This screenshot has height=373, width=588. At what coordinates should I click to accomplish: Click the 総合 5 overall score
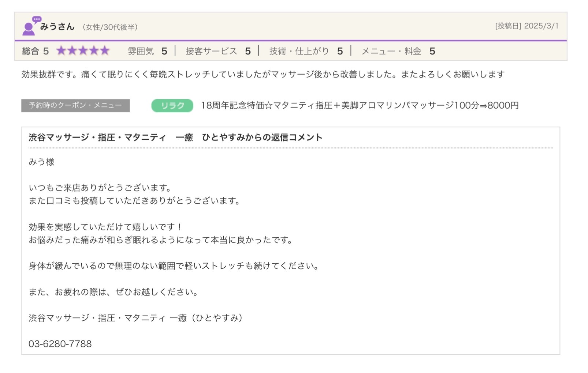(x=35, y=51)
